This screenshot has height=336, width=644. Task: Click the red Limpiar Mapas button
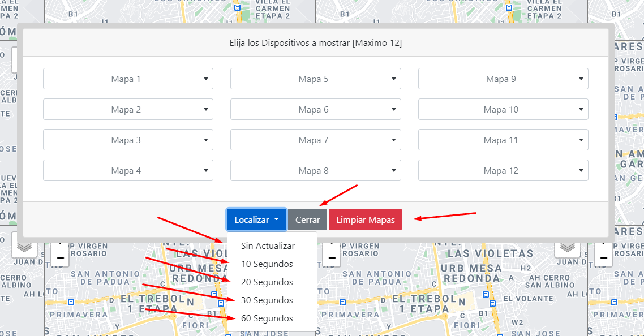pos(365,219)
